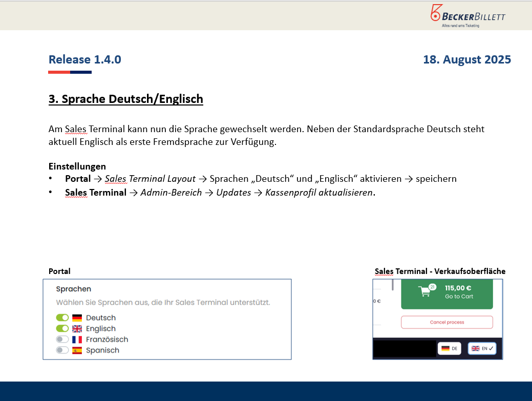Click the italic "Admin-Bereich" text
The image size is (532, 401).
pyautogui.click(x=171, y=193)
